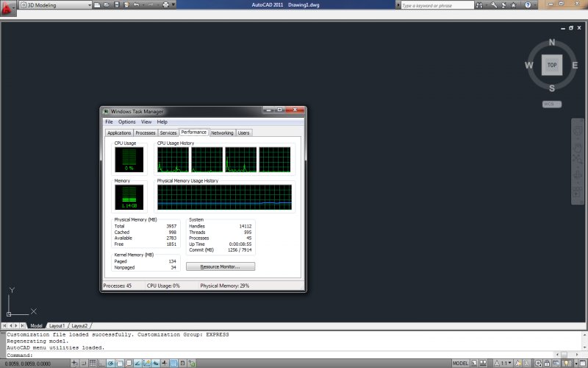Click the New drawing icon
Image resolution: width=588 pixels, height=368 pixels.
coord(97,5)
